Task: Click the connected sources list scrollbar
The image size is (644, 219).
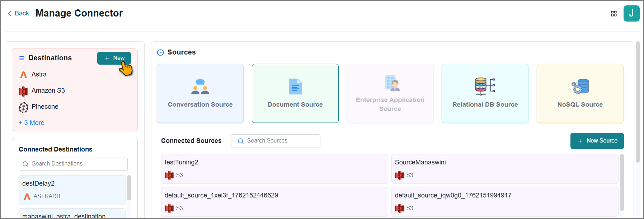Action: (622, 182)
